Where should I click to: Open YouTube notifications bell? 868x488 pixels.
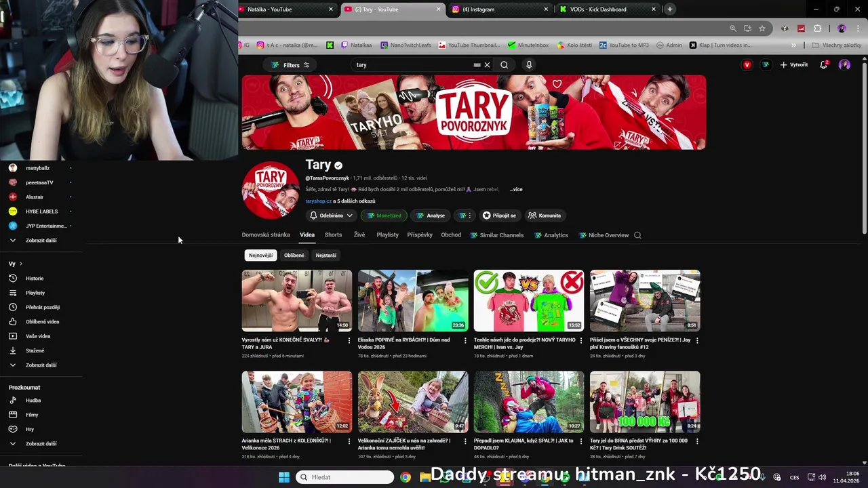824,65
